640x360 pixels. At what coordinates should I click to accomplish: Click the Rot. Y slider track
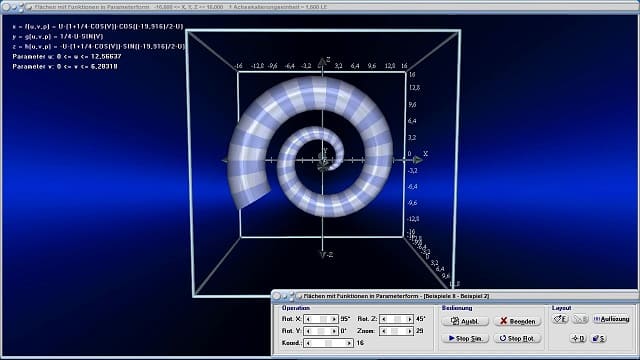click(321, 331)
